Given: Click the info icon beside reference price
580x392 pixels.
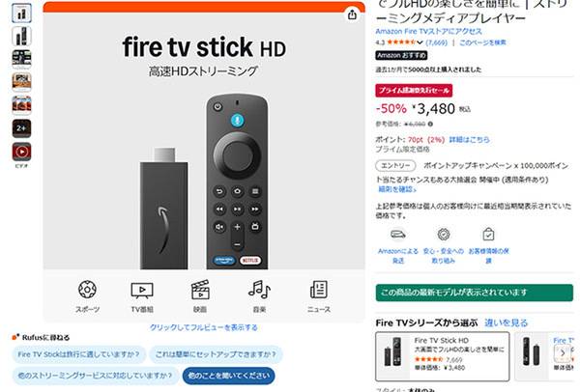Looking at the screenshot, I should coord(430,125).
